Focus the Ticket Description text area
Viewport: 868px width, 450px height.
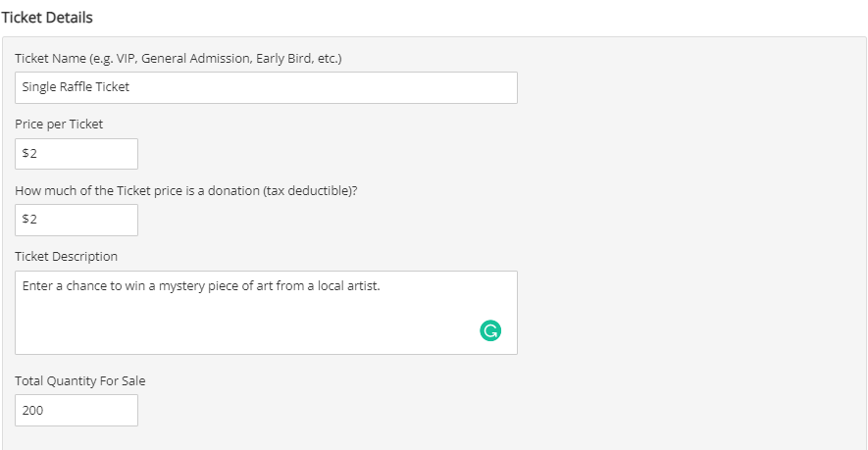point(266,313)
